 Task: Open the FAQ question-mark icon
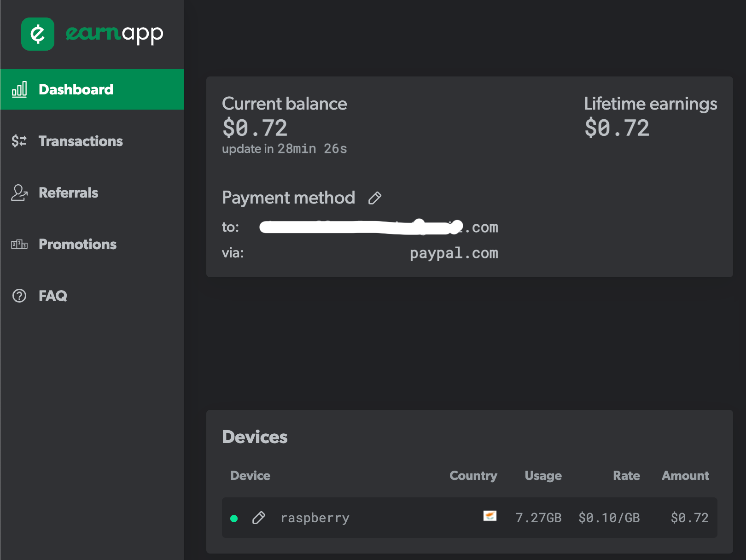point(18,296)
